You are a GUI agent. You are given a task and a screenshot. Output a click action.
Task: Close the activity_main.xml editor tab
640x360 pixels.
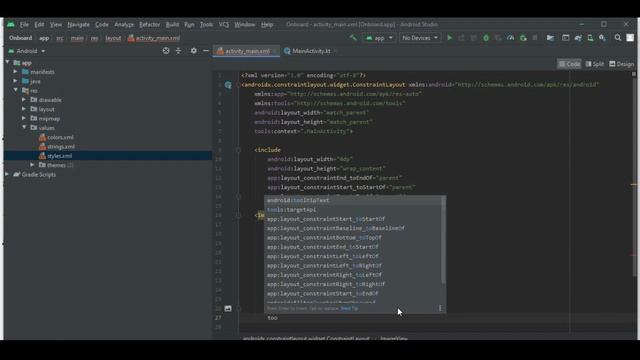click(276, 51)
